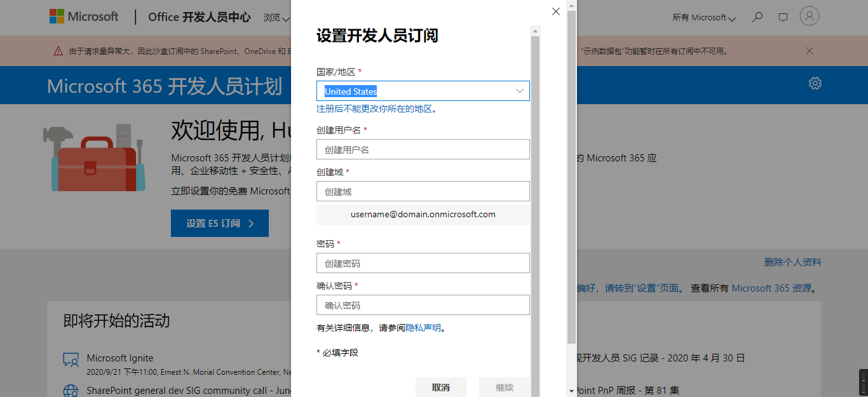Click the page scrollbar down arrow

coord(571,391)
